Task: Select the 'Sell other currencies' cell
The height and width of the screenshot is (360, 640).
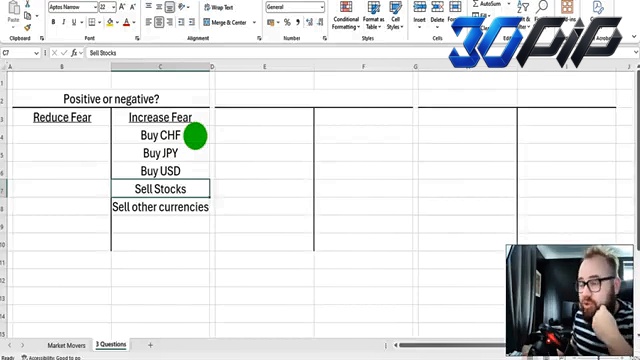Action: click(160, 207)
